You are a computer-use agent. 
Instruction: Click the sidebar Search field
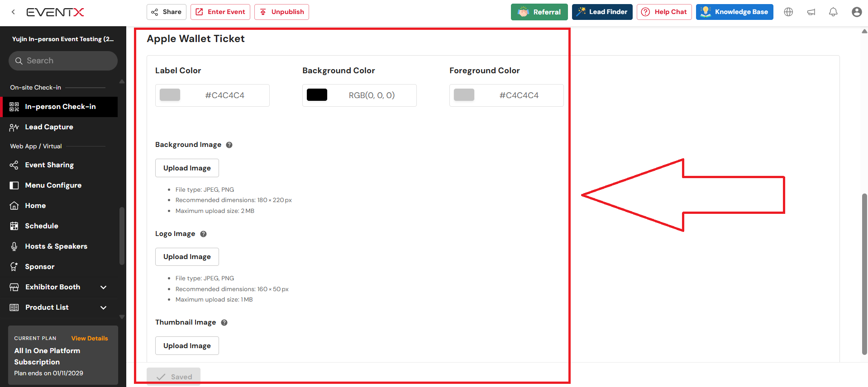pos(63,61)
